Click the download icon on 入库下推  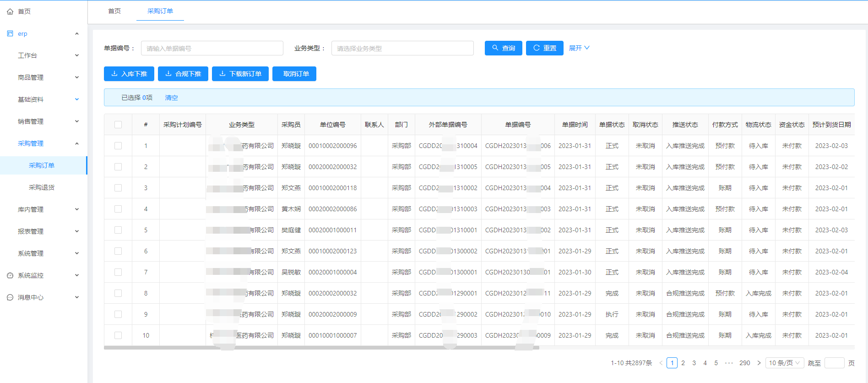114,73
